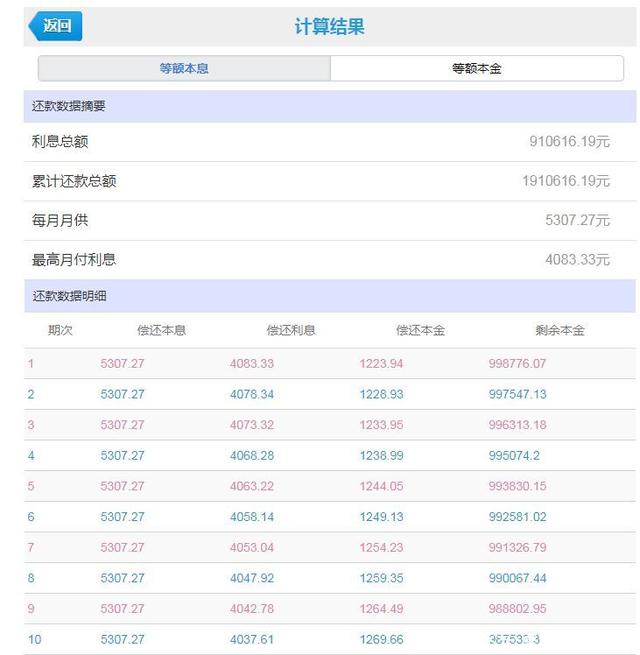Click the 偿还本金 column header
The width and height of the screenshot is (640, 655).
[421, 330]
